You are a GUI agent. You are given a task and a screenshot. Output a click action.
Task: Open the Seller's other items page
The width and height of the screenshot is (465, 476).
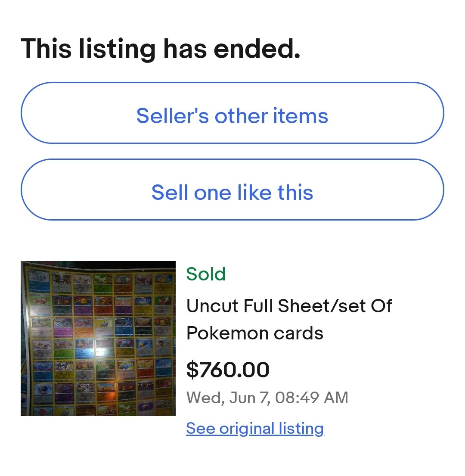coord(232,113)
